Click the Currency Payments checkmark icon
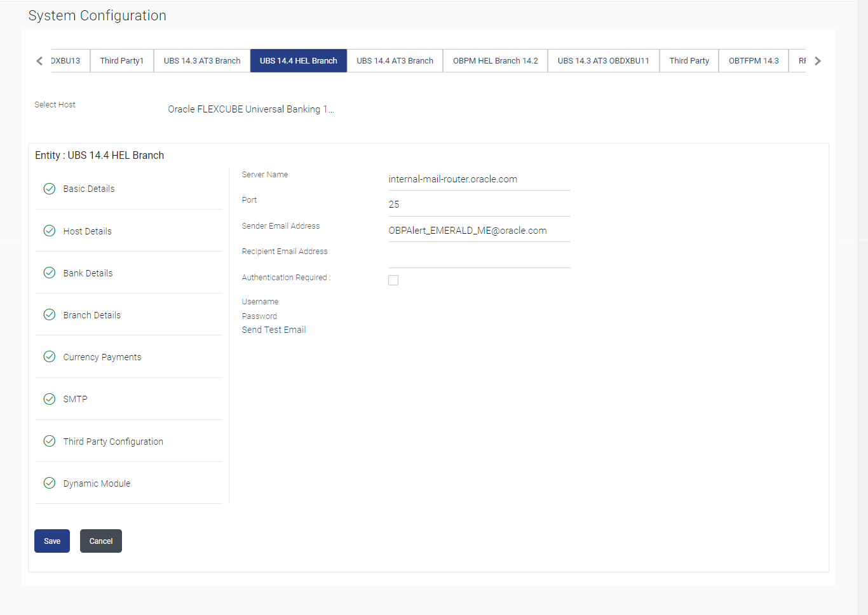The image size is (868, 615). click(50, 356)
